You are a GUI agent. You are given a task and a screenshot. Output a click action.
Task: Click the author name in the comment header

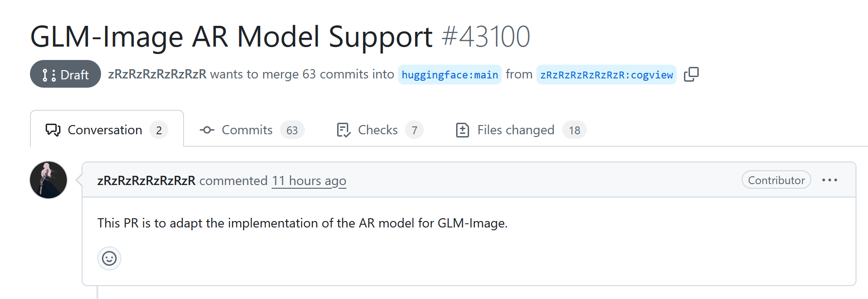tap(146, 180)
